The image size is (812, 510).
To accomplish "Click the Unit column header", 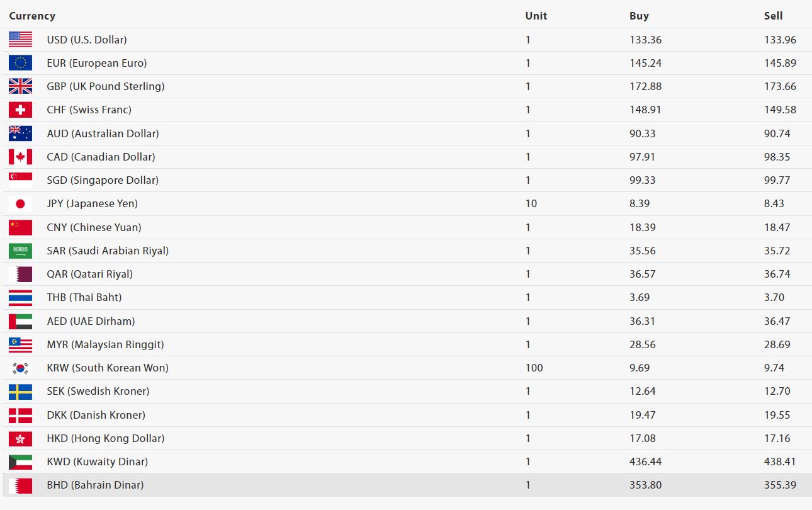I will [536, 16].
